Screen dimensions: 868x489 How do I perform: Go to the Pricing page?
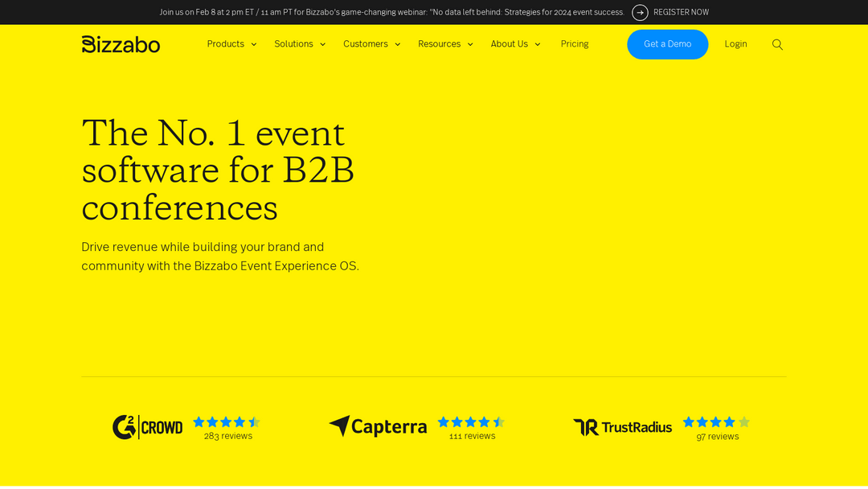(x=575, y=44)
